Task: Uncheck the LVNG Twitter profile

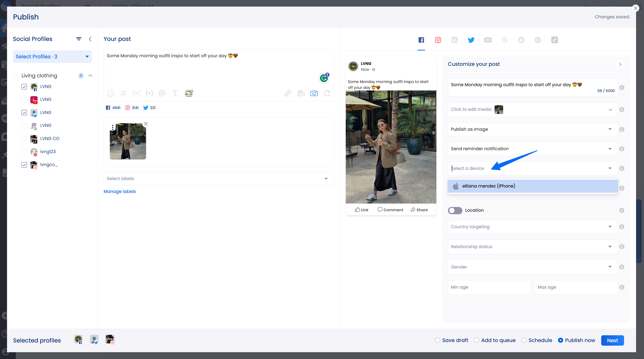Action: (x=24, y=113)
